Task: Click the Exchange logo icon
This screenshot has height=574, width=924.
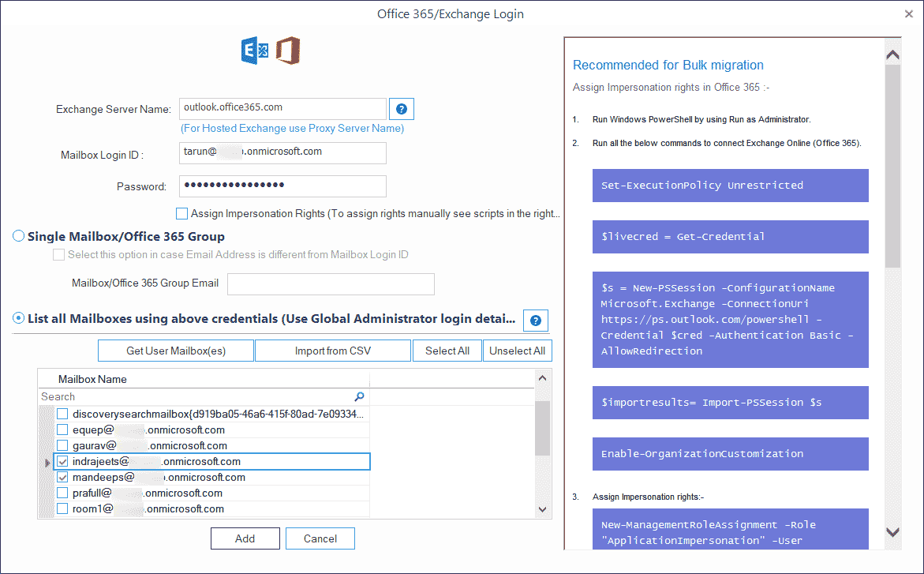Action: point(255,51)
